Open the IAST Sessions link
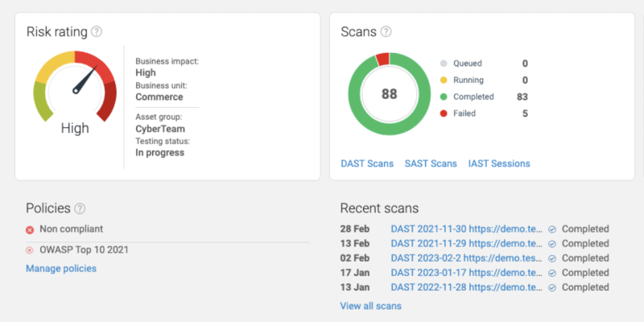The height and width of the screenshot is (322, 644). (x=499, y=163)
